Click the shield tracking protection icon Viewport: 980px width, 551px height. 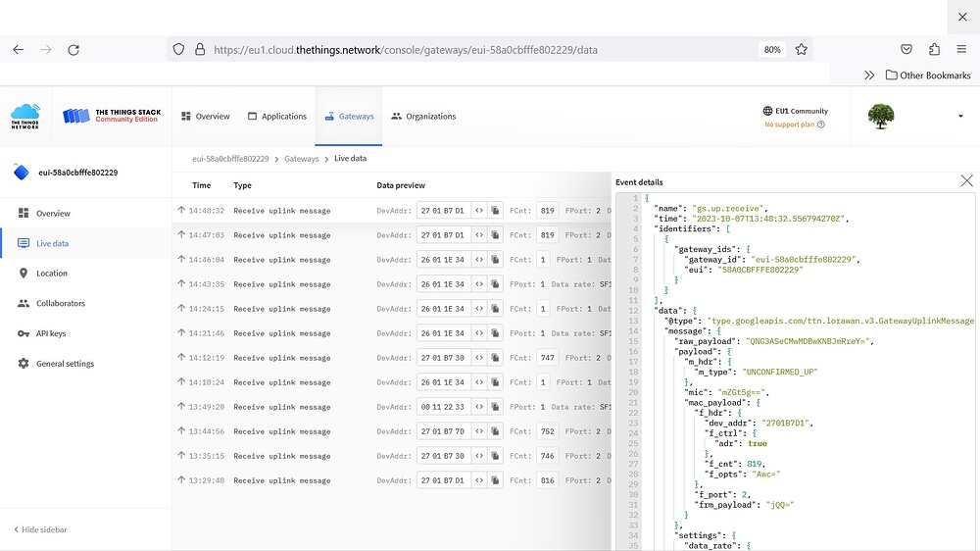178,49
